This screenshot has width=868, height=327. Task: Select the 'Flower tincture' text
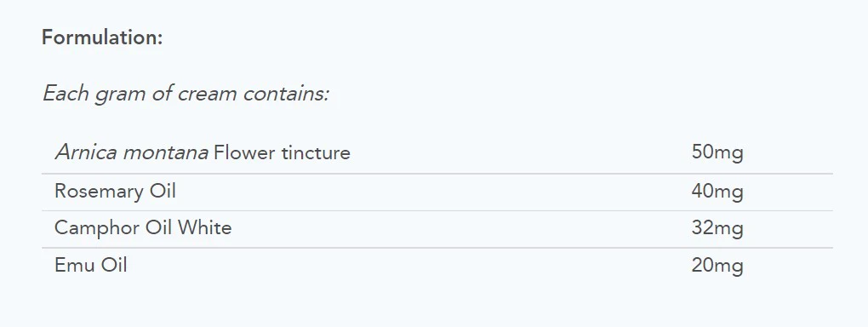pos(282,152)
